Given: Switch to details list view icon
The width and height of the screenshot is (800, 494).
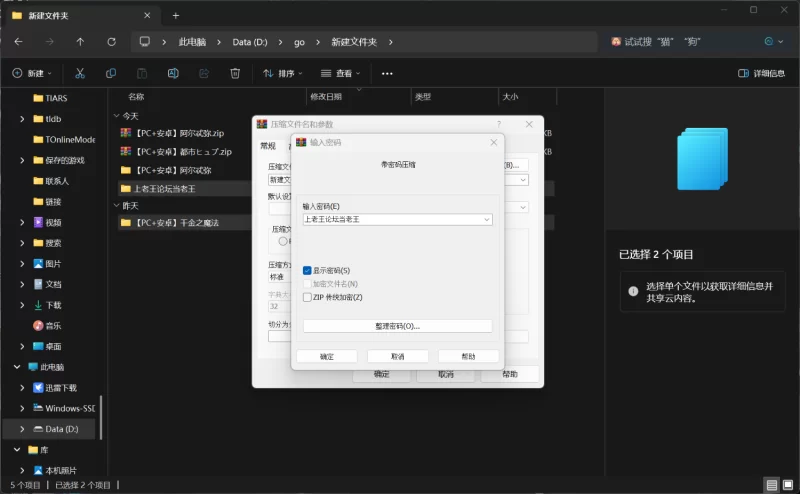Looking at the screenshot, I should pyautogui.click(x=772, y=485).
